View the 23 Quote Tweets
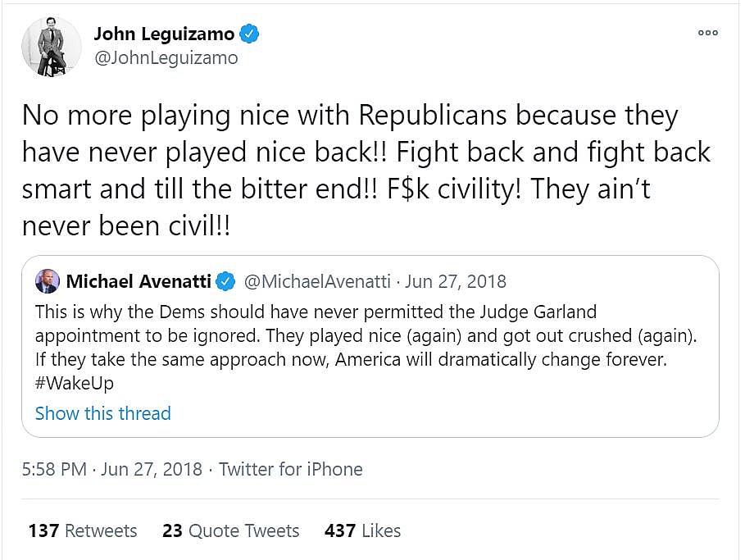 click(x=230, y=530)
